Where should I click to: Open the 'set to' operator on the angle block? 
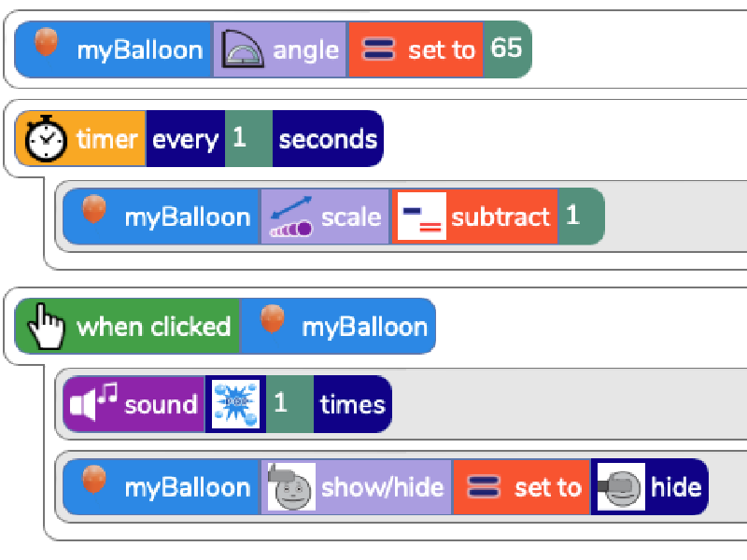[416, 49]
